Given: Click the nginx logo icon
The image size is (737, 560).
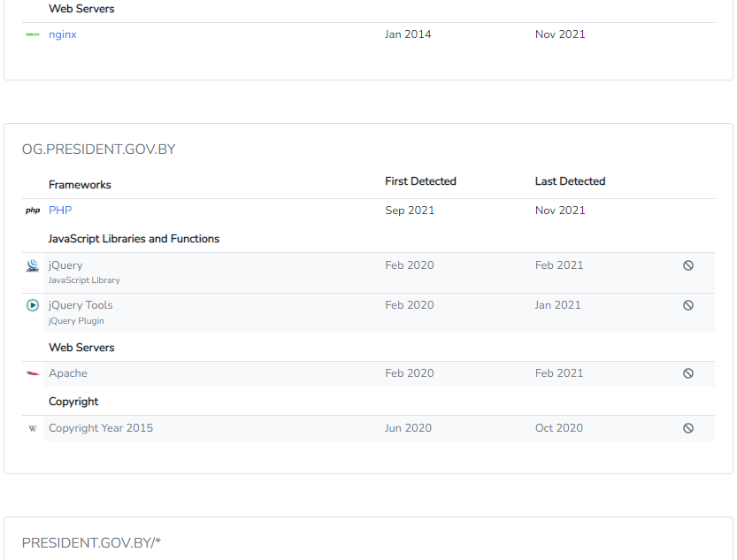Looking at the screenshot, I should pyautogui.click(x=33, y=35).
